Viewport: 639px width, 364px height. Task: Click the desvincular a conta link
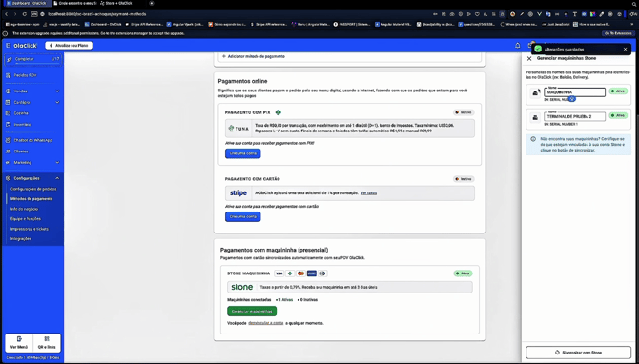(266, 323)
